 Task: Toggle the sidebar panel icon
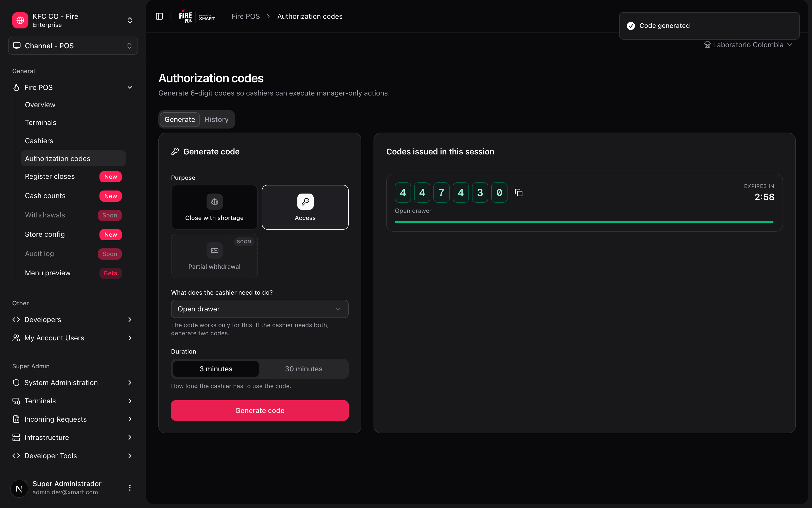click(x=159, y=17)
